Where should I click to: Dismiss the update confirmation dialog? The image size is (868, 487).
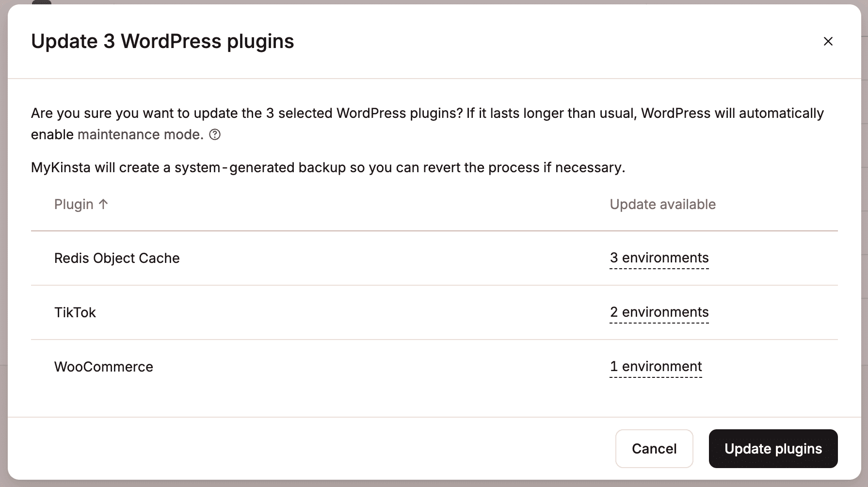[828, 42]
